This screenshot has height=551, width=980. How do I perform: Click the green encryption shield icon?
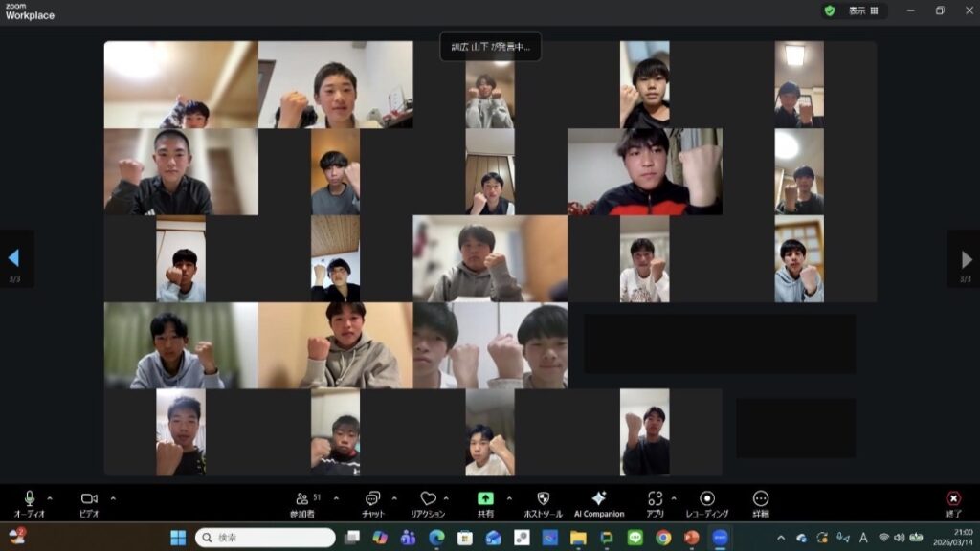click(x=830, y=11)
